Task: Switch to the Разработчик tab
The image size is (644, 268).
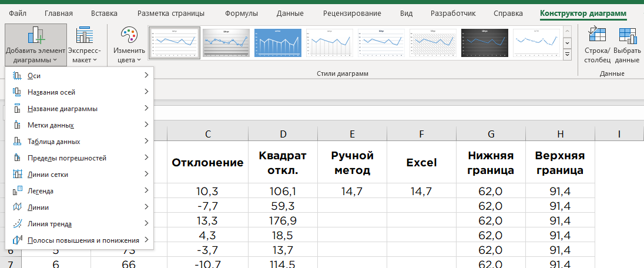Action: (453, 14)
